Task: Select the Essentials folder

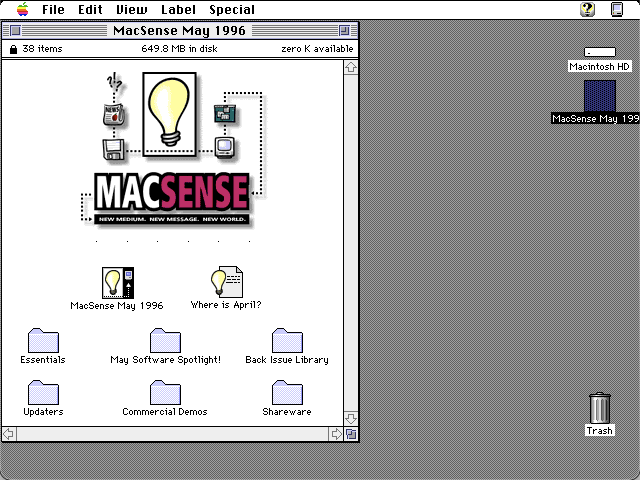Action: [43, 340]
